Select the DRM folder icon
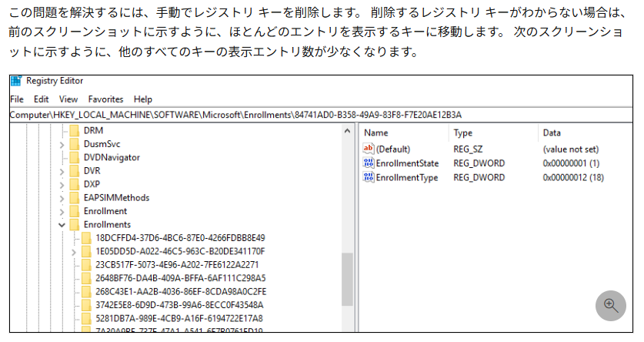 pos(75,131)
